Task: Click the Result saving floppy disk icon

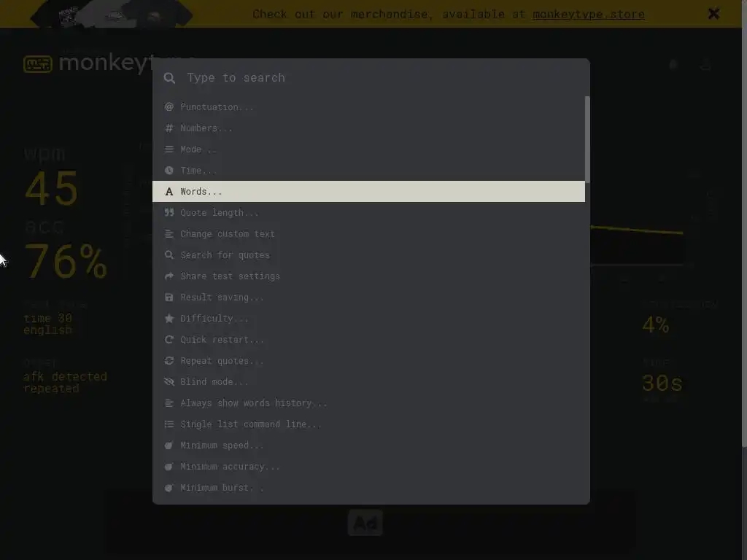Action: 169,297
